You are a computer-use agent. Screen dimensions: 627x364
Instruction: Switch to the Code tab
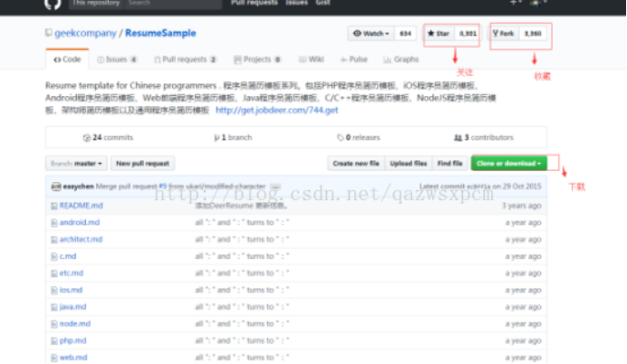67,60
